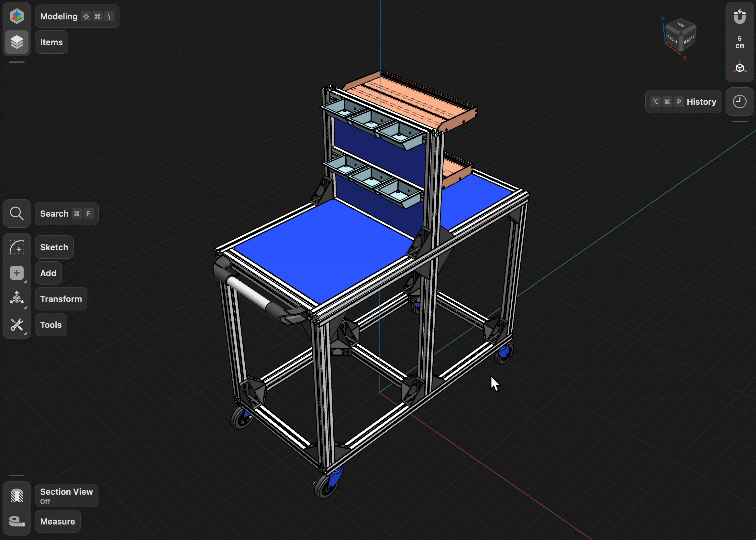Click the Search label button
756x540 pixels.
(x=67, y=213)
